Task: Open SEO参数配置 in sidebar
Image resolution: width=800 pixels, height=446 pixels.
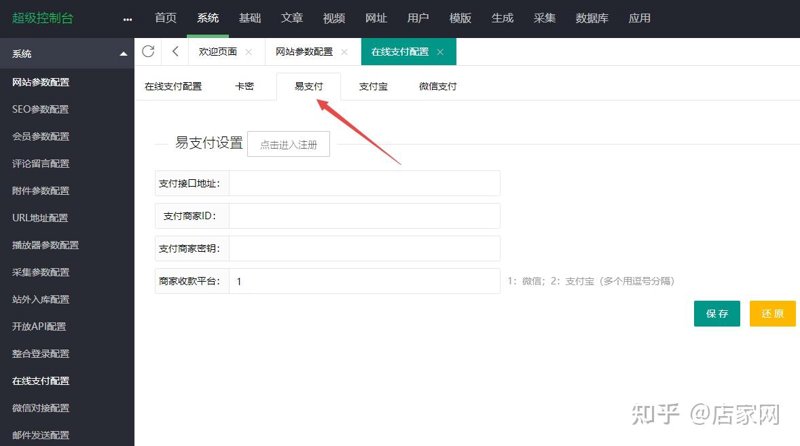Action: [40, 109]
